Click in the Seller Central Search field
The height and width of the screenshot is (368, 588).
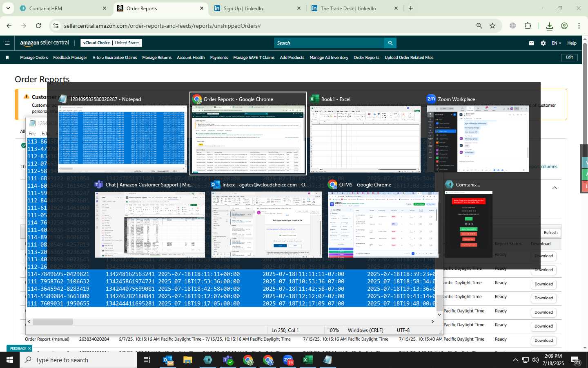(329, 43)
